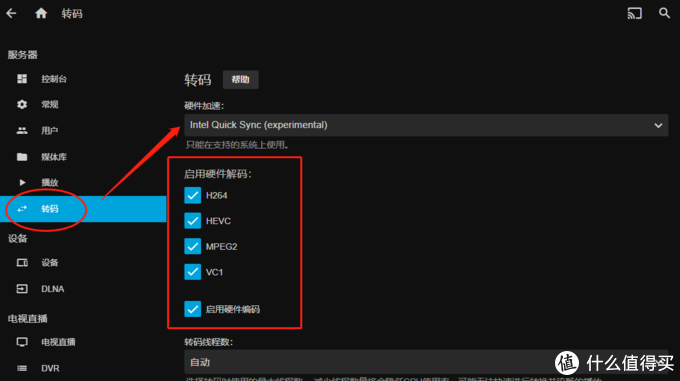The image size is (680, 381).
Task: Click the 启用硬件解码 label
Action: pyautogui.click(x=218, y=174)
